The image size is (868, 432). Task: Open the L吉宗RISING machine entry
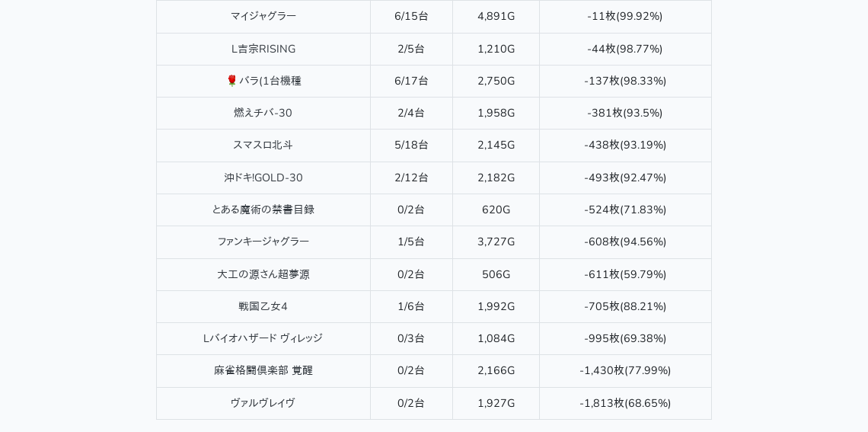coord(263,49)
